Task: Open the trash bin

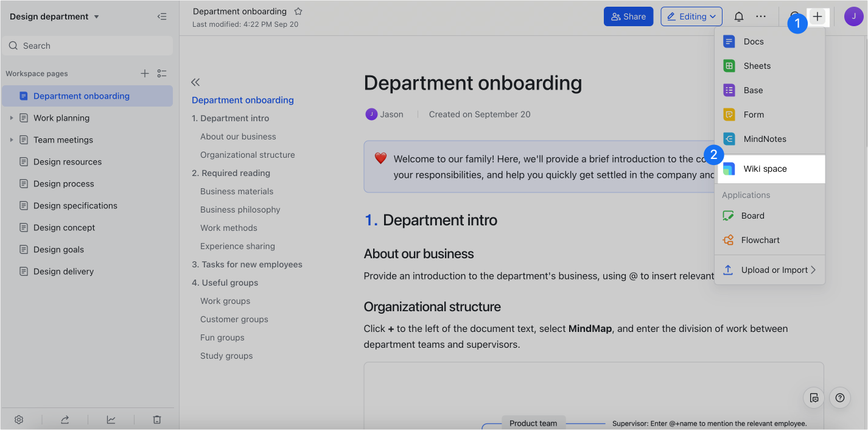Action: click(x=157, y=420)
